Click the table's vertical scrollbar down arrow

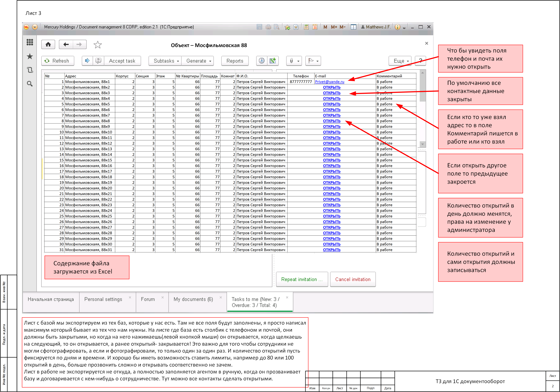pos(423,144)
